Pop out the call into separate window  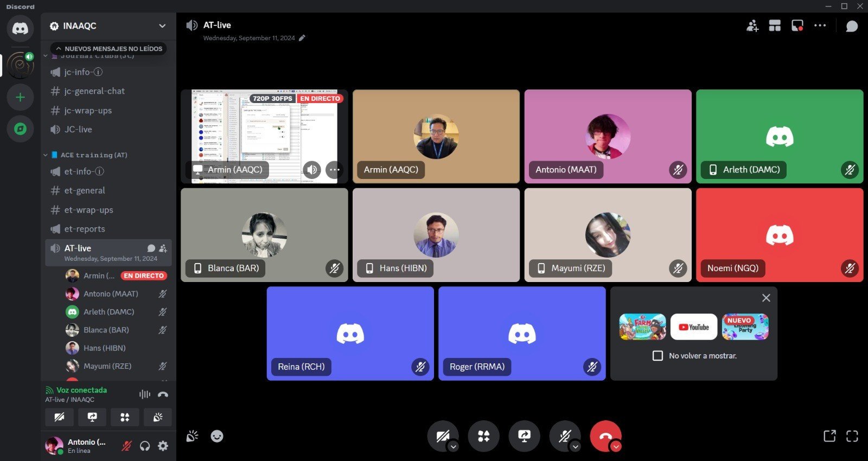829,436
